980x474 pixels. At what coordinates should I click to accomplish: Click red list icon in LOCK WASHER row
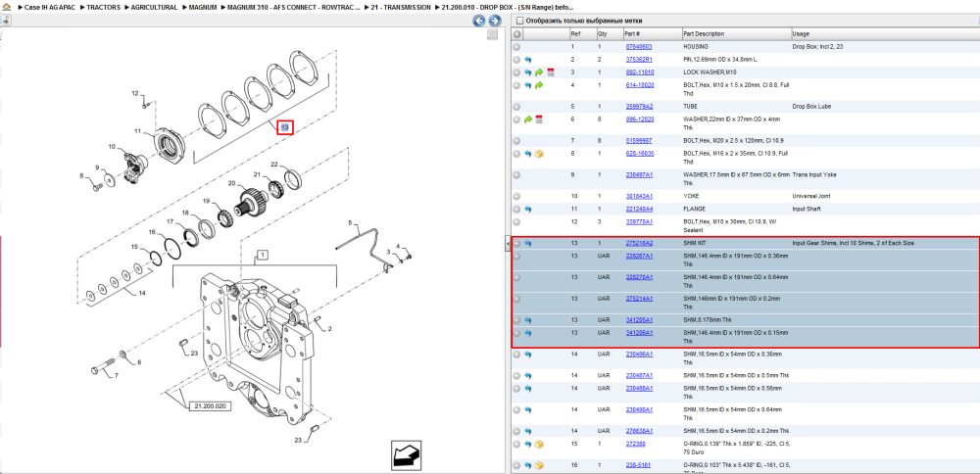550,72
